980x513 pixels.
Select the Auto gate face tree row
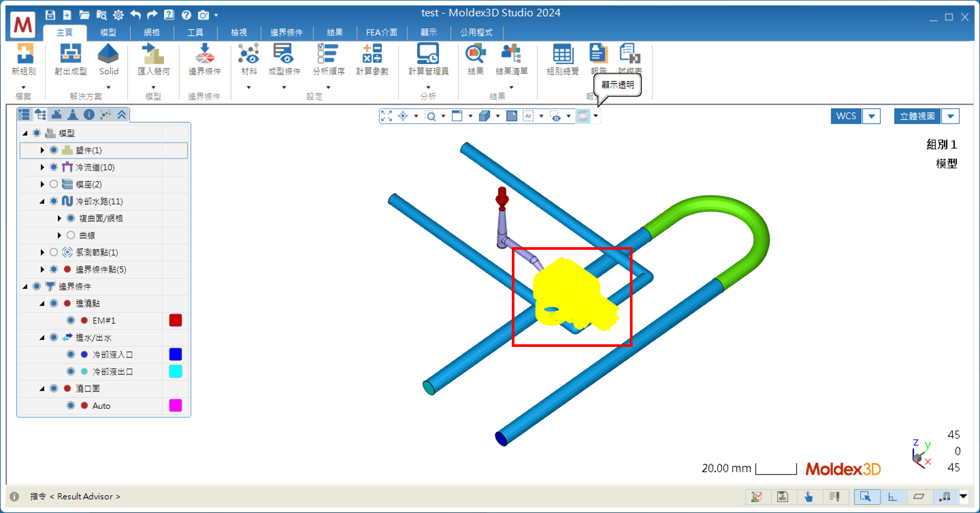pyautogui.click(x=103, y=406)
